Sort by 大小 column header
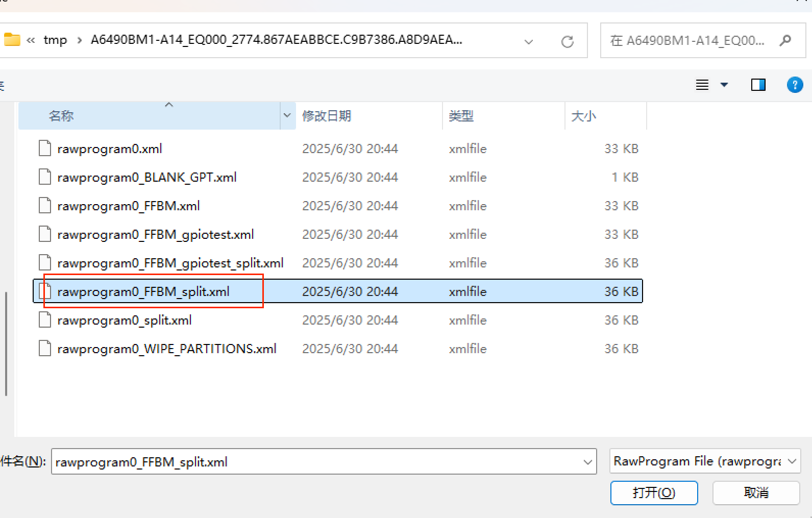 pos(583,116)
